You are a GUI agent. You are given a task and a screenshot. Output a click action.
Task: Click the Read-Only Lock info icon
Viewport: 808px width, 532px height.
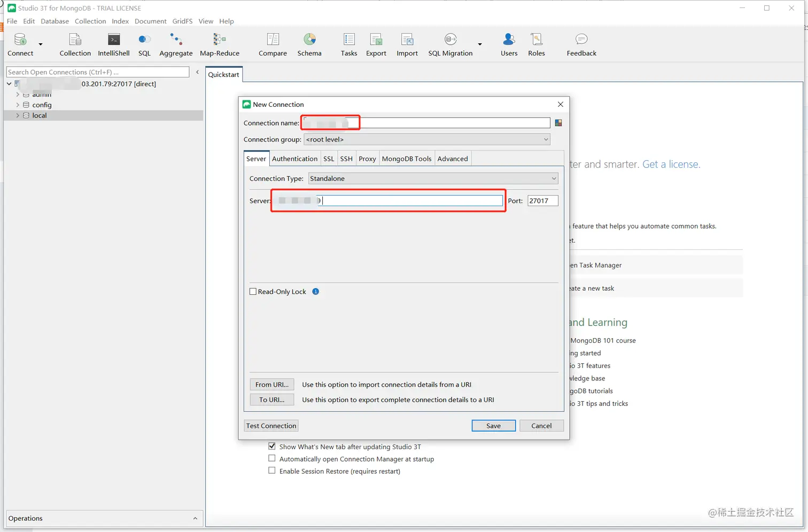pyautogui.click(x=316, y=292)
